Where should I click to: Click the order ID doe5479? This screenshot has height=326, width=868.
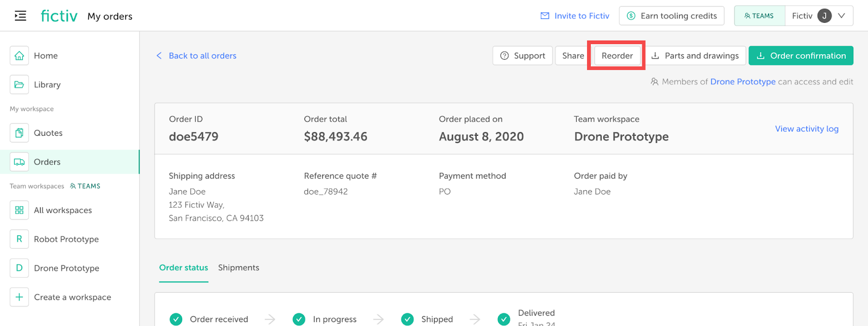pyautogui.click(x=194, y=136)
